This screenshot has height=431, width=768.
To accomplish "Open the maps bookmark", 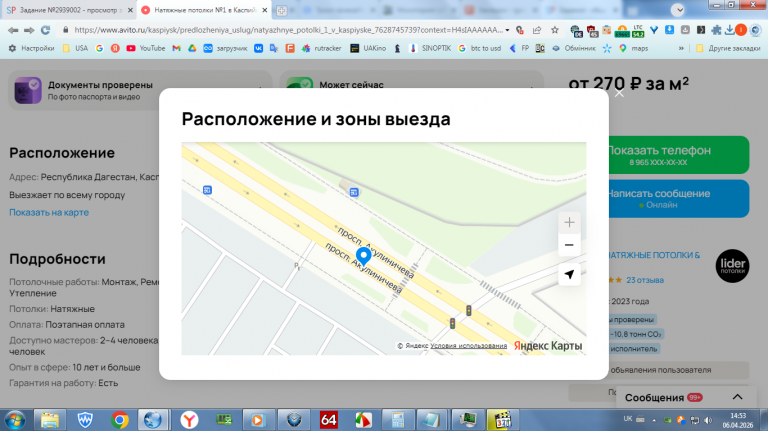I will pos(634,48).
